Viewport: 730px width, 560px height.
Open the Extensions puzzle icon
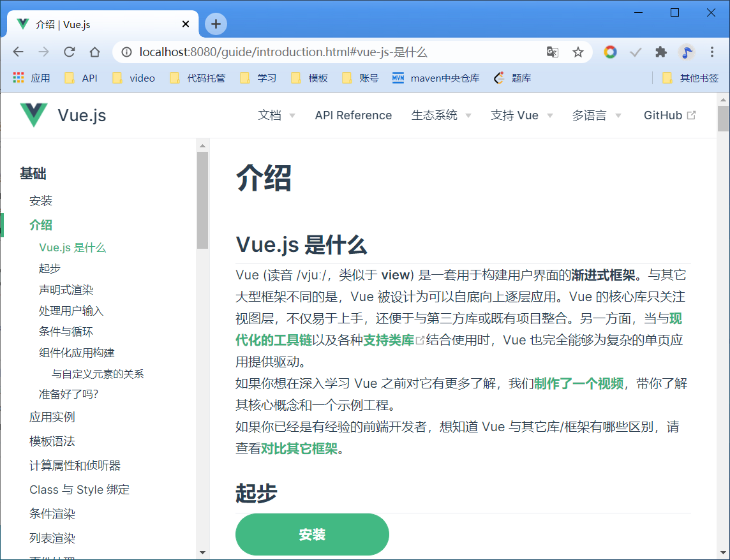661,52
